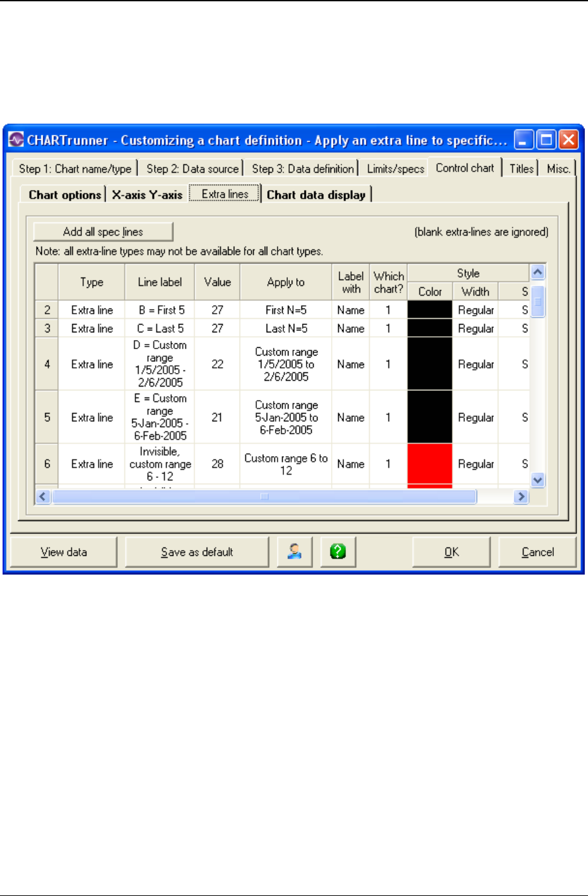Click the Value column header
This screenshot has width=588, height=896.
(x=217, y=282)
